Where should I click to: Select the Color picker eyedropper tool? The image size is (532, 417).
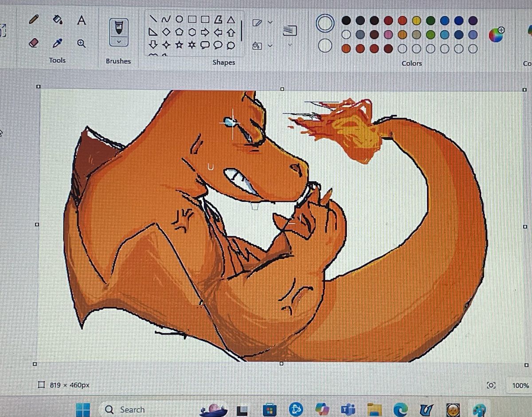(57, 43)
